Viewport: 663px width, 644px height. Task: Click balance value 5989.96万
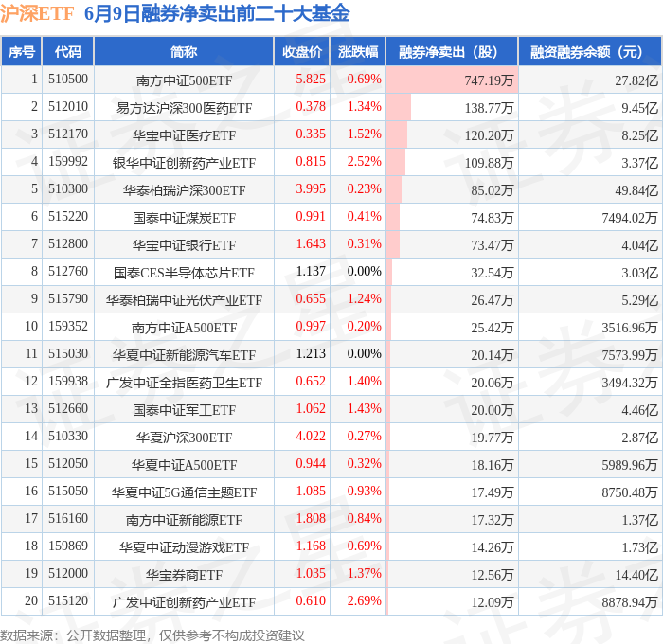(x=630, y=465)
